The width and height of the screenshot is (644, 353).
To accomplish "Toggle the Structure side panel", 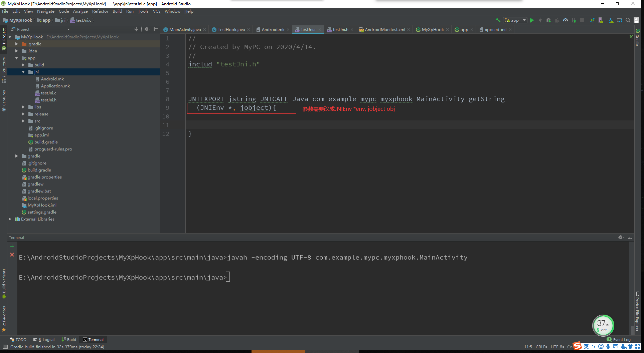I will pos(4,69).
